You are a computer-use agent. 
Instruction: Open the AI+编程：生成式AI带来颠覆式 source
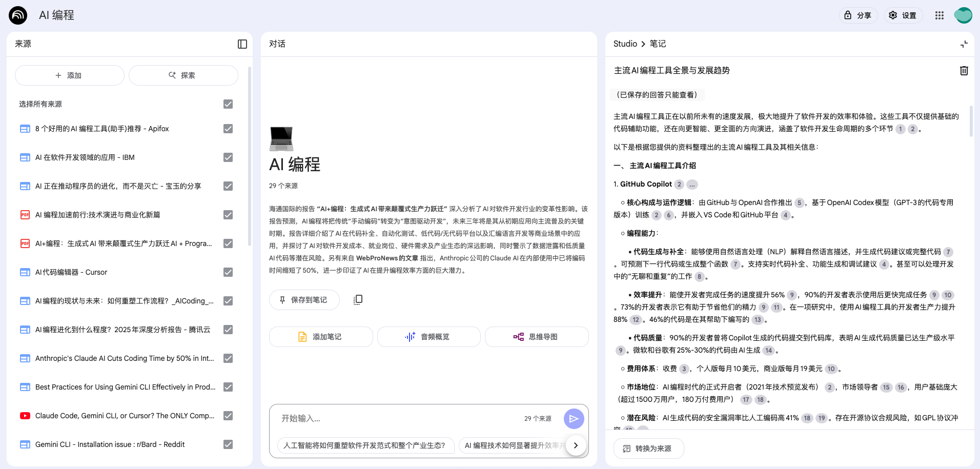coord(124,243)
